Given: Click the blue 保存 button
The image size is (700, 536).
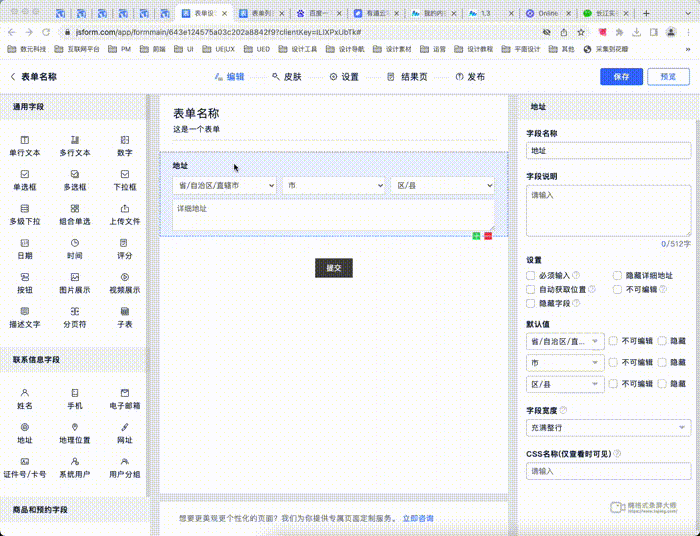Looking at the screenshot, I should click(x=621, y=77).
